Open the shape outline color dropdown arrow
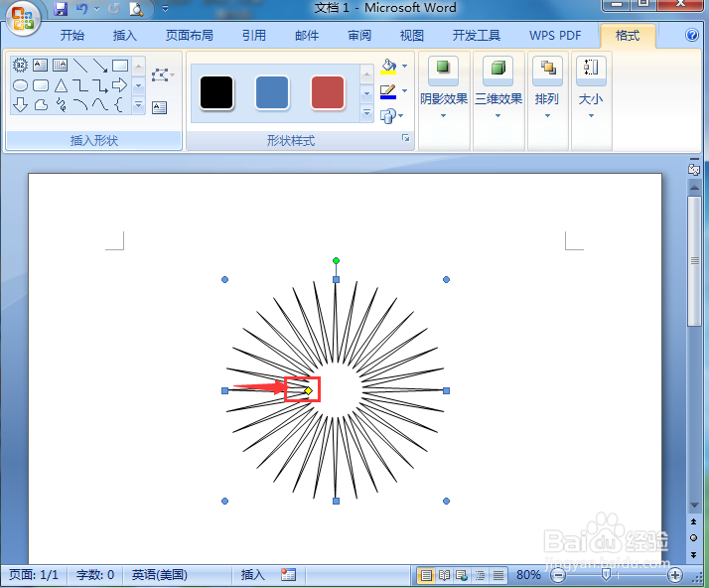The image size is (709, 588). [405, 91]
